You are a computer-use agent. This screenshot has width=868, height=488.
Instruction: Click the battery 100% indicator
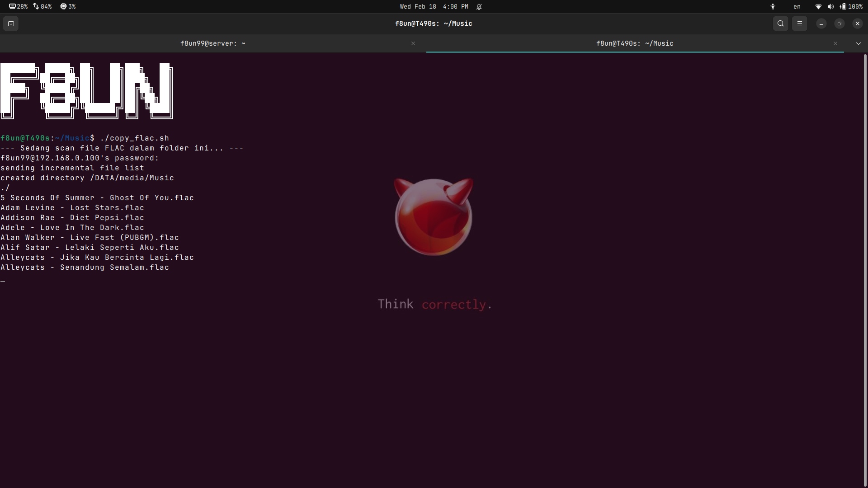pos(852,6)
